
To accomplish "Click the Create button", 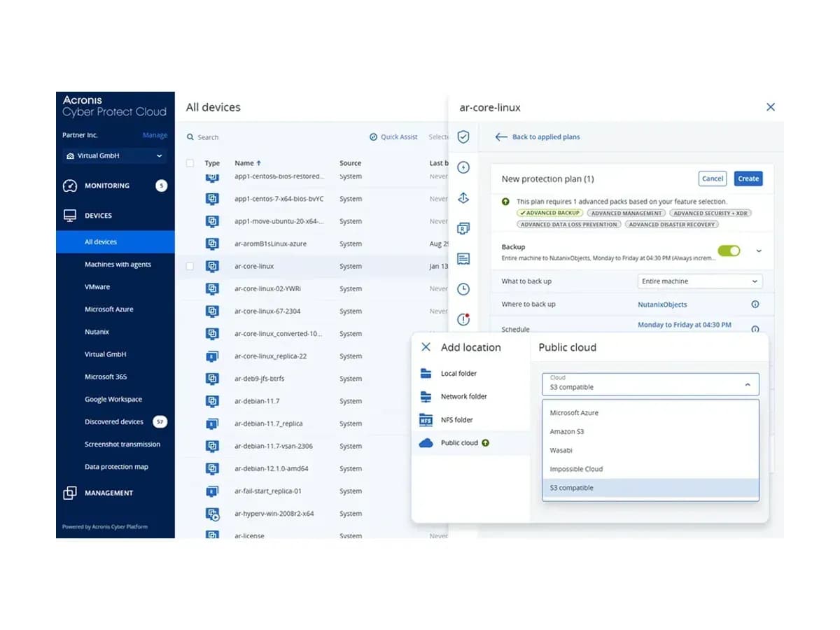I will (748, 178).
